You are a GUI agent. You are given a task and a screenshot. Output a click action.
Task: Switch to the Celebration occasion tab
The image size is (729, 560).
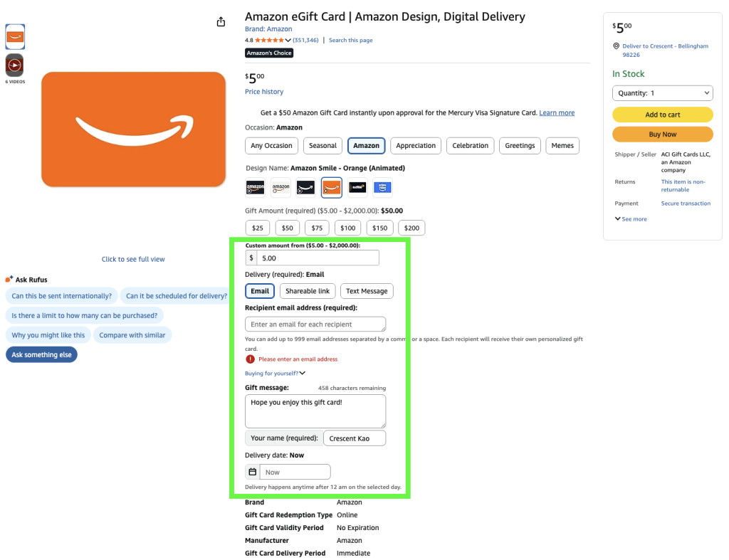coord(470,146)
